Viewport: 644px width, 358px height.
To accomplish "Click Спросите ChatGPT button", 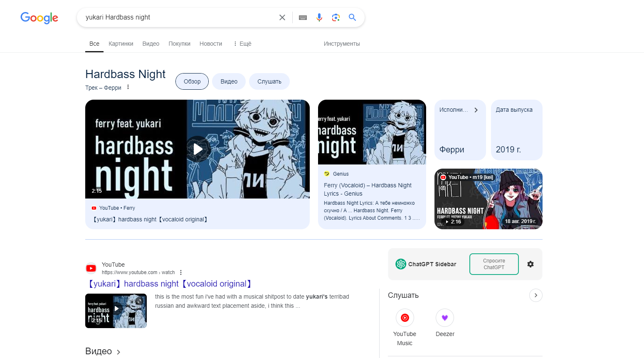I will 494,264.
